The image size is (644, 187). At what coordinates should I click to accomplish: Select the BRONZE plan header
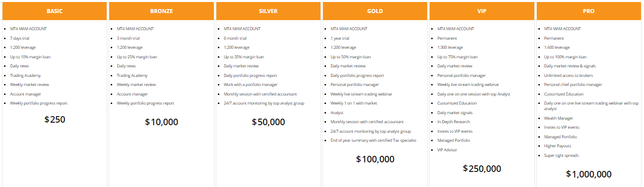coord(162,11)
